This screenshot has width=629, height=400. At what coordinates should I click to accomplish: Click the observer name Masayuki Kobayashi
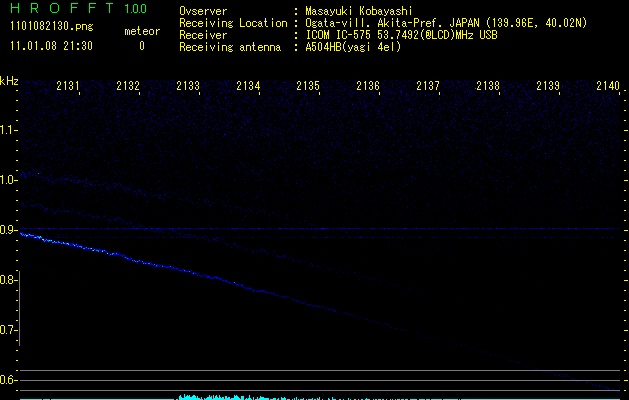(x=359, y=11)
